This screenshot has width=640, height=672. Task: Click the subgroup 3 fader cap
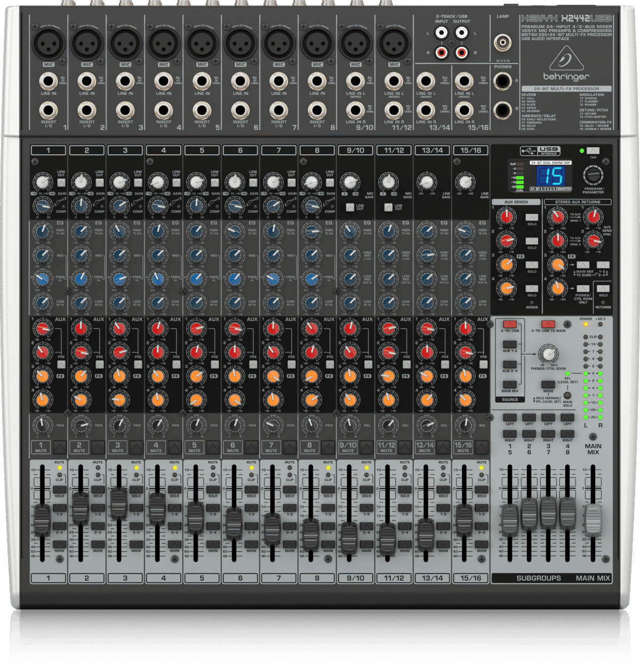548,513
